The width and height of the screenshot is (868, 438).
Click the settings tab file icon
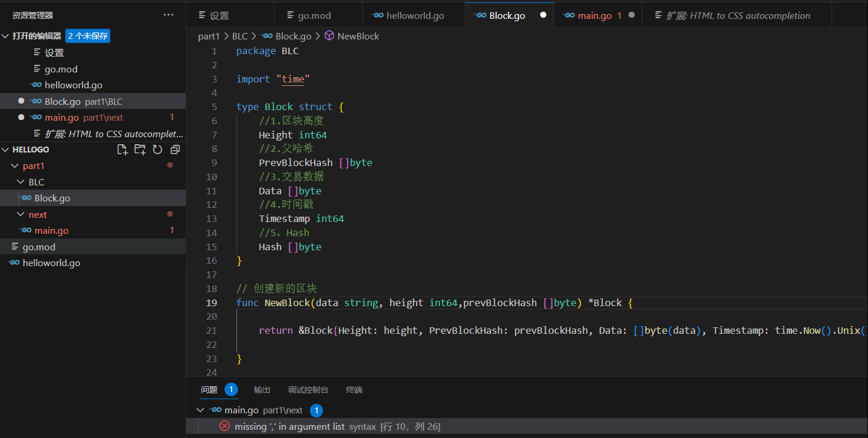[x=202, y=15]
